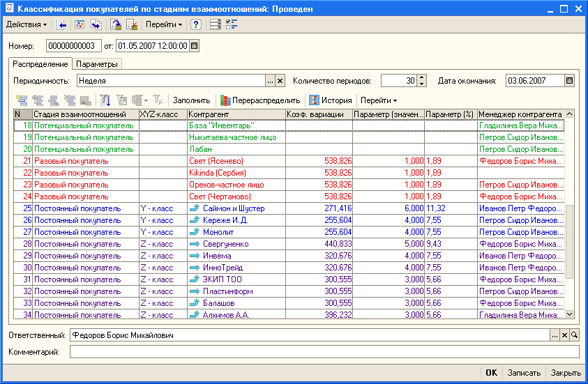This screenshot has height=384, width=588.
Task: Click the magnifier icon beside Ответственный
Action: coord(574,335)
